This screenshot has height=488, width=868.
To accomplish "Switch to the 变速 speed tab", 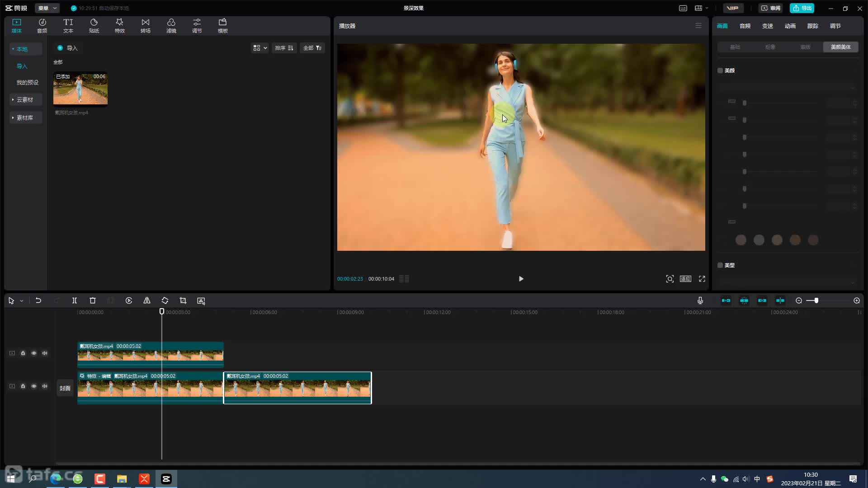I will pyautogui.click(x=768, y=26).
